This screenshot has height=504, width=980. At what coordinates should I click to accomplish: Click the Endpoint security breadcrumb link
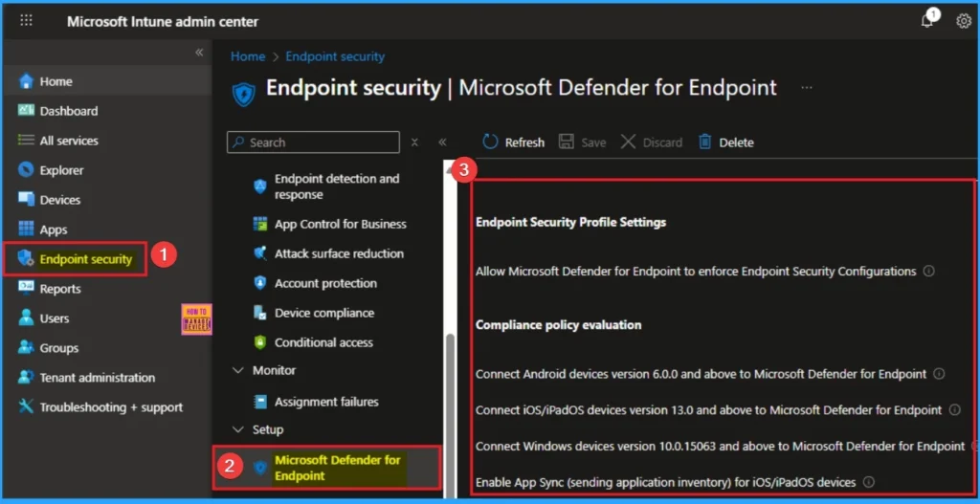[x=335, y=56]
